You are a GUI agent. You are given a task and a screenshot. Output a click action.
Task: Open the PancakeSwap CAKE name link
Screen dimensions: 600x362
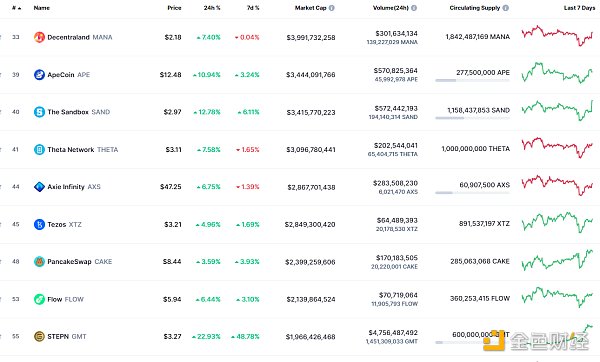coord(80,262)
